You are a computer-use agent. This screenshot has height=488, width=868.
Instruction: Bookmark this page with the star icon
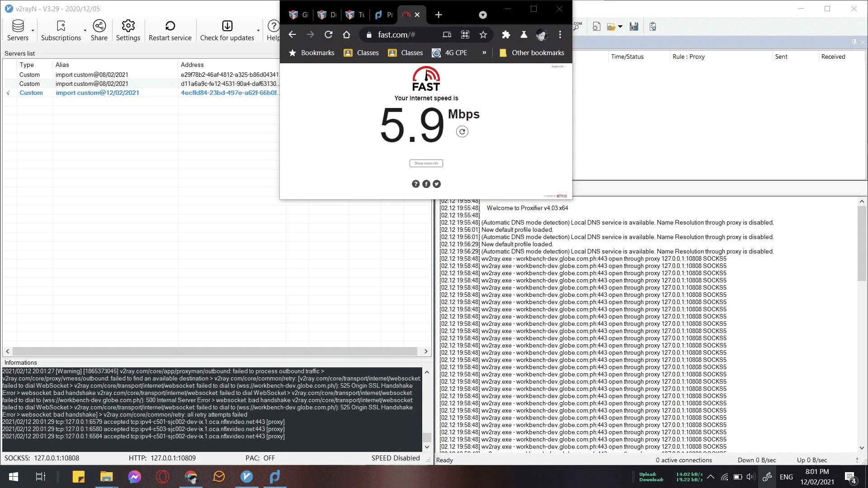(x=483, y=35)
